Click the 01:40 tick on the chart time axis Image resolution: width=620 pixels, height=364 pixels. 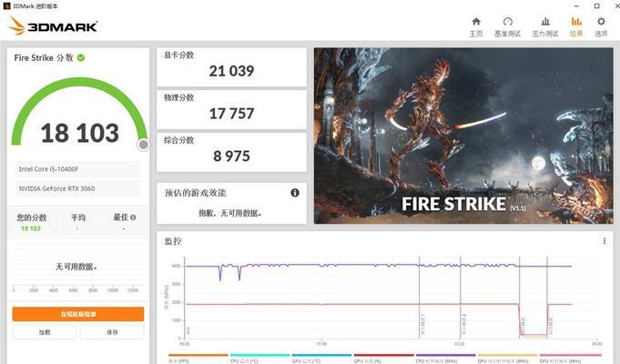[322, 344]
